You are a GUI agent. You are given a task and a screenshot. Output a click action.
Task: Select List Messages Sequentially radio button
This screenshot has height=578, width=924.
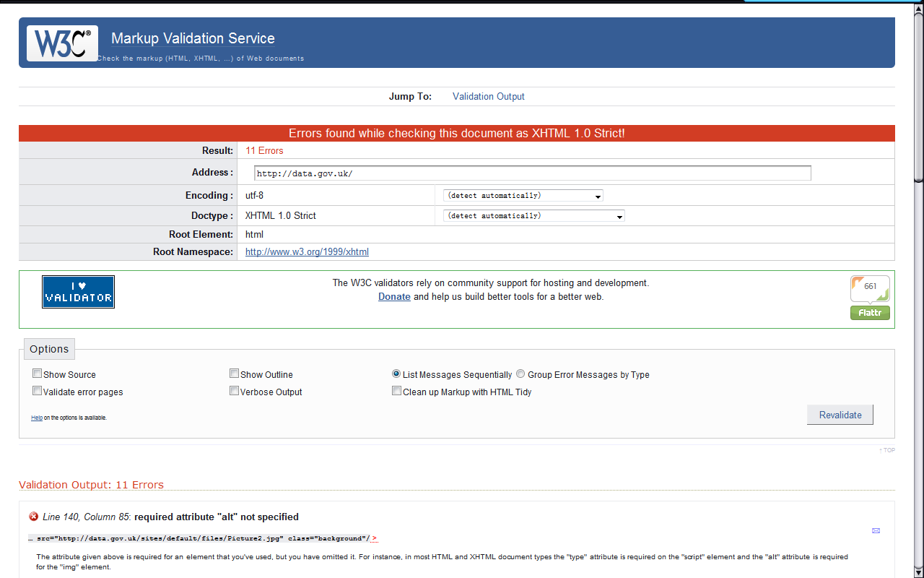(396, 374)
